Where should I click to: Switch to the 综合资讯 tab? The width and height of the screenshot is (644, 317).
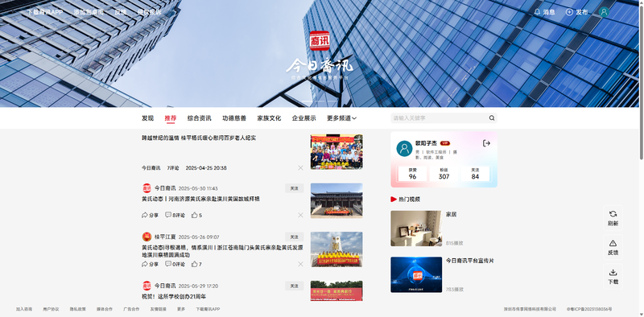(x=199, y=118)
